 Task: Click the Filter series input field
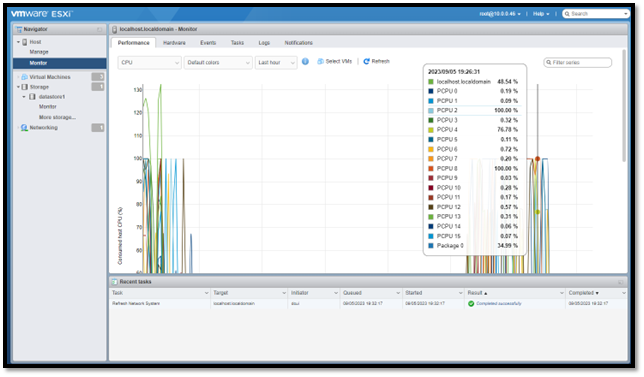click(x=577, y=62)
